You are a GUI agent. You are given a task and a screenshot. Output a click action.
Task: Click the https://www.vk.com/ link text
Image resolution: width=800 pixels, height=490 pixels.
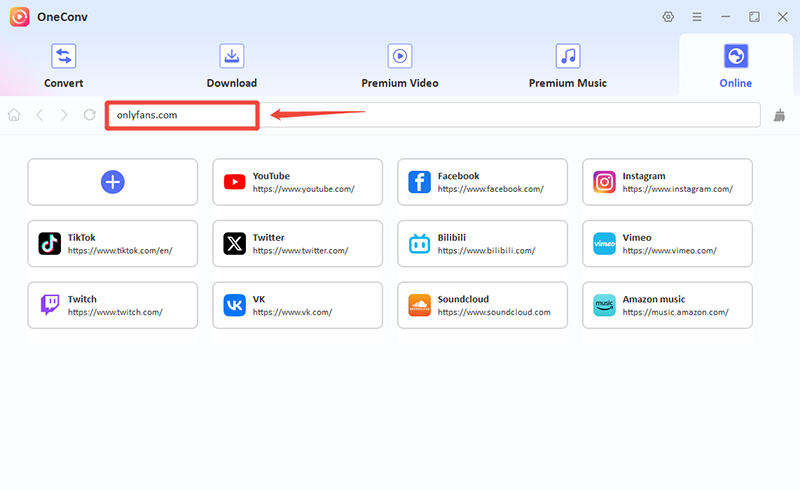[x=292, y=312]
